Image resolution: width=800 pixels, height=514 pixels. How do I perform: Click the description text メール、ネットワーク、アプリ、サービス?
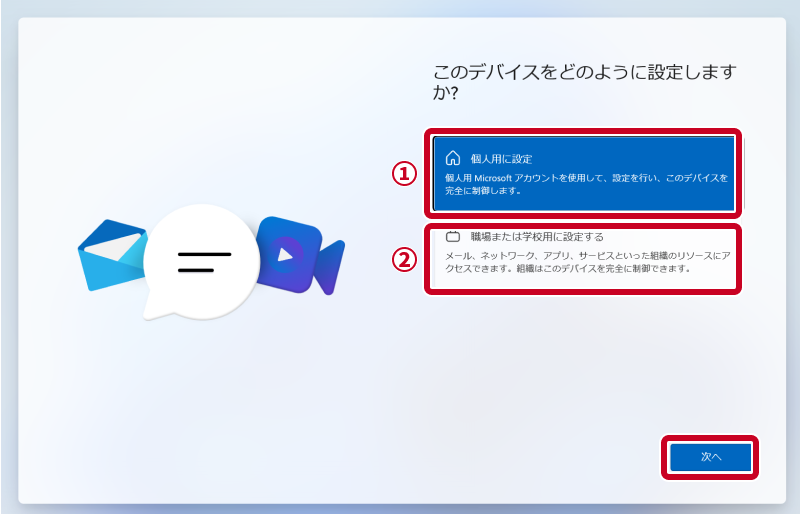528,256
